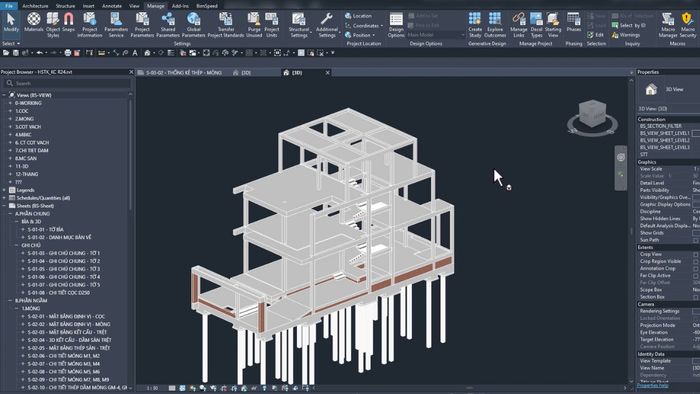Switch to the Structure ribbon tab
This screenshot has width=700, height=394.
[65, 6]
